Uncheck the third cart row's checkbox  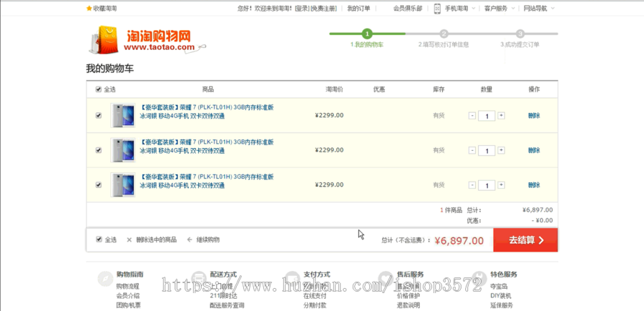(x=98, y=184)
